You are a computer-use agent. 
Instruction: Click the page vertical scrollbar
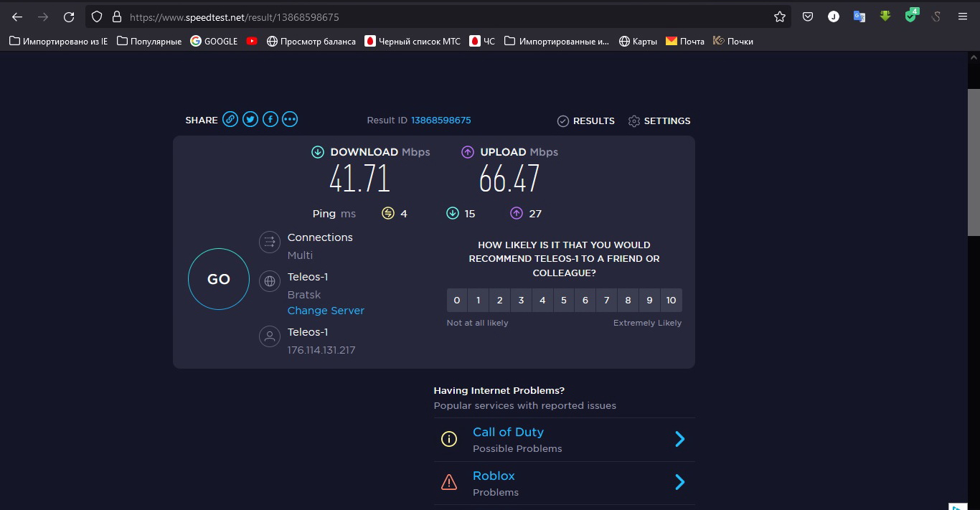click(x=974, y=162)
